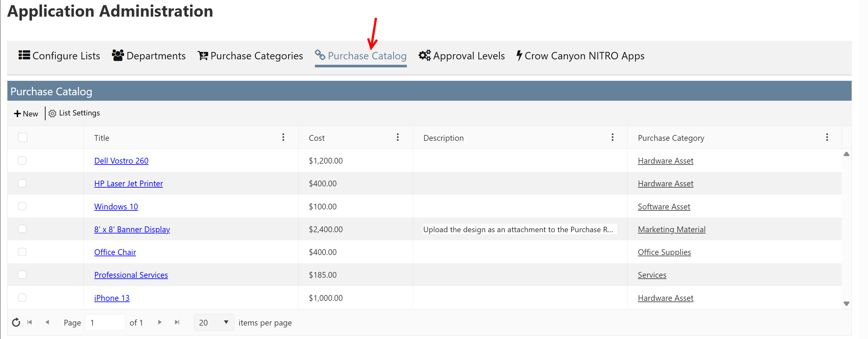Click the previous page arrow icon
The width and height of the screenshot is (868, 339).
pos(47,323)
